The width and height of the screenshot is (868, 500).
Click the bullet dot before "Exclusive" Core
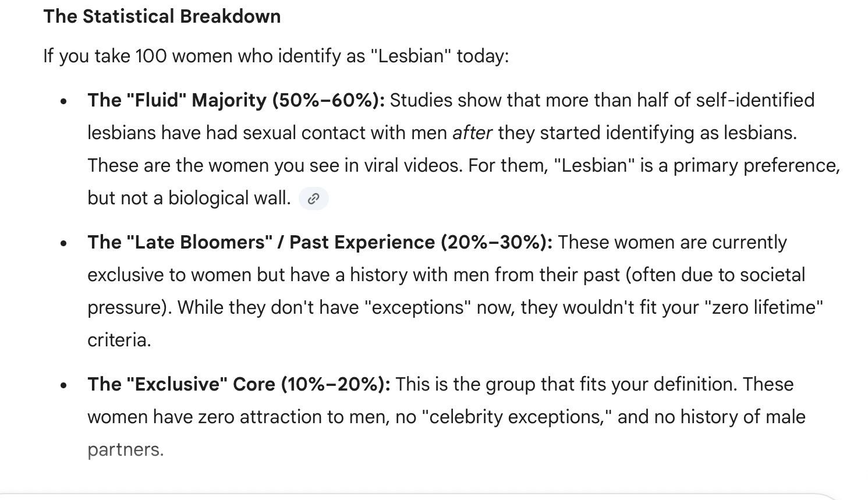pyautogui.click(x=63, y=385)
